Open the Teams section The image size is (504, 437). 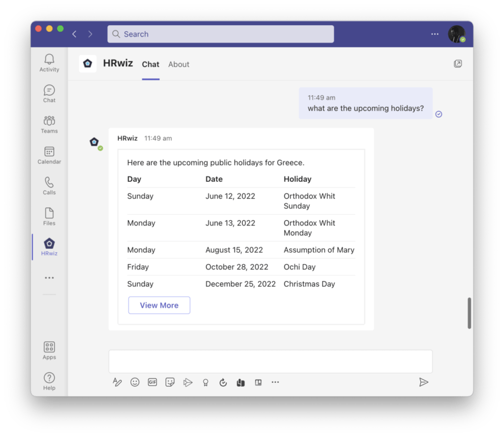(x=49, y=125)
